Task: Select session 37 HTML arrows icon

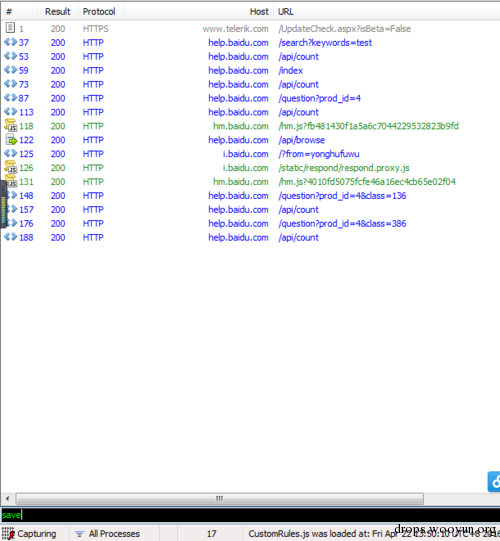Action: (10, 42)
